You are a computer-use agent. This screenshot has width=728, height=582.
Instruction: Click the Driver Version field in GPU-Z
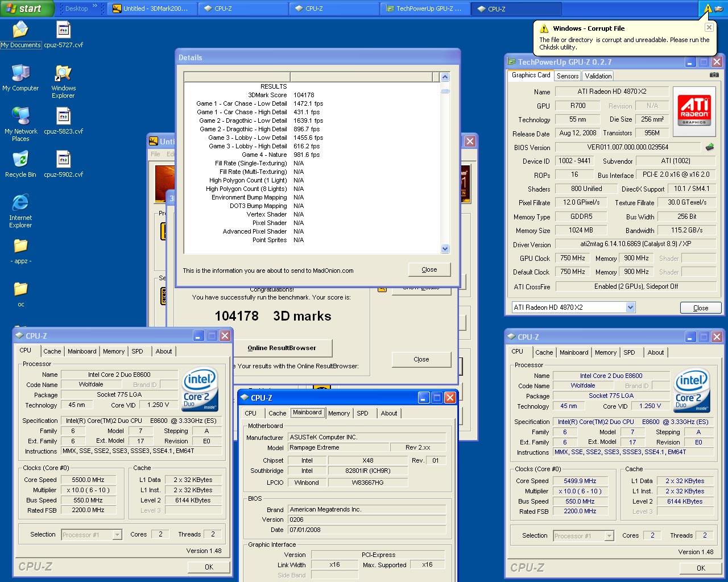point(635,244)
